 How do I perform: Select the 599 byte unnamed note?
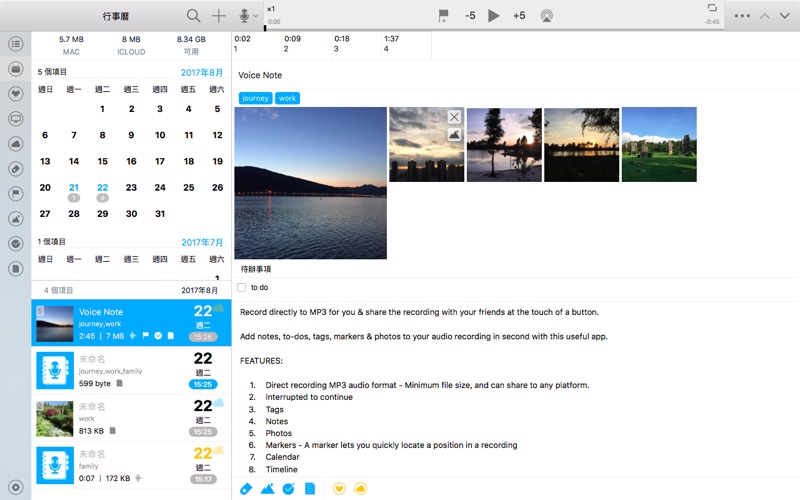click(131, 370)
